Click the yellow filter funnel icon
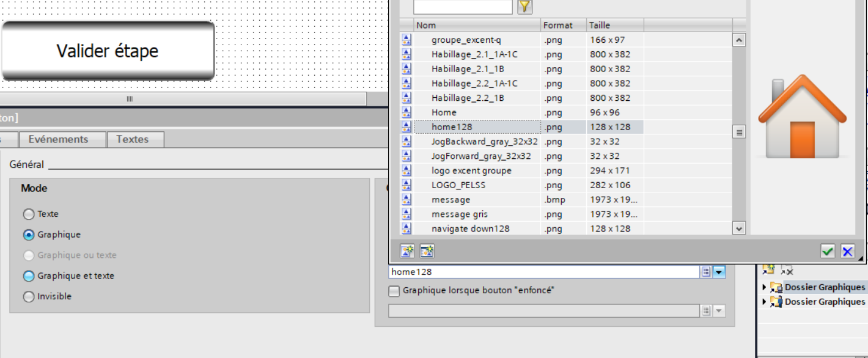The image size is (868, 358). click(x=524, y=7)
